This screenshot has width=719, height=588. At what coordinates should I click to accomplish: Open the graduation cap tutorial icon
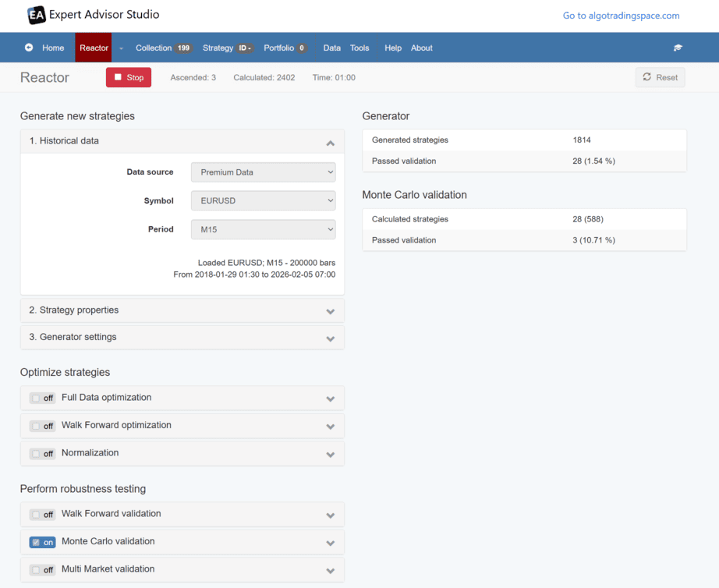(x=678, y=48)
